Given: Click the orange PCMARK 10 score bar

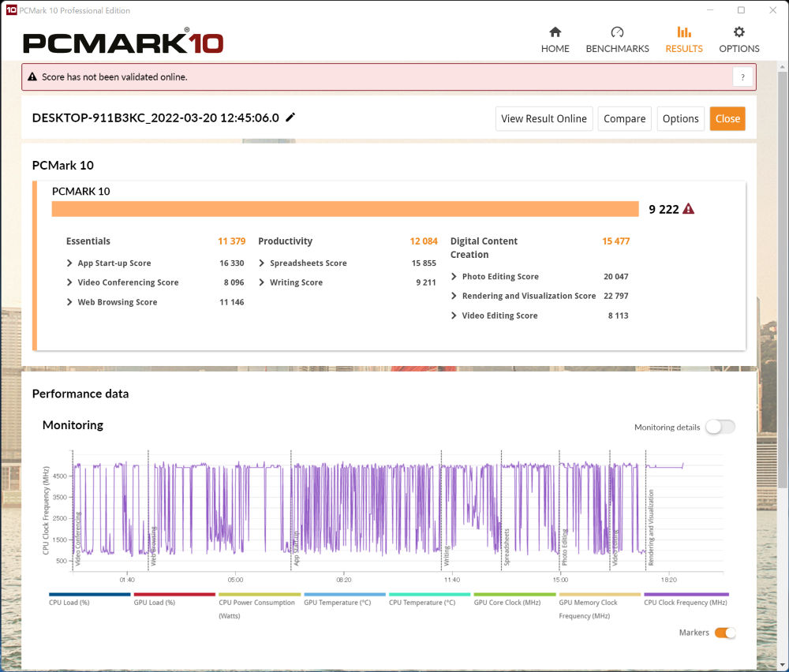Looking at the screenshot, I should tap(346, 209).
